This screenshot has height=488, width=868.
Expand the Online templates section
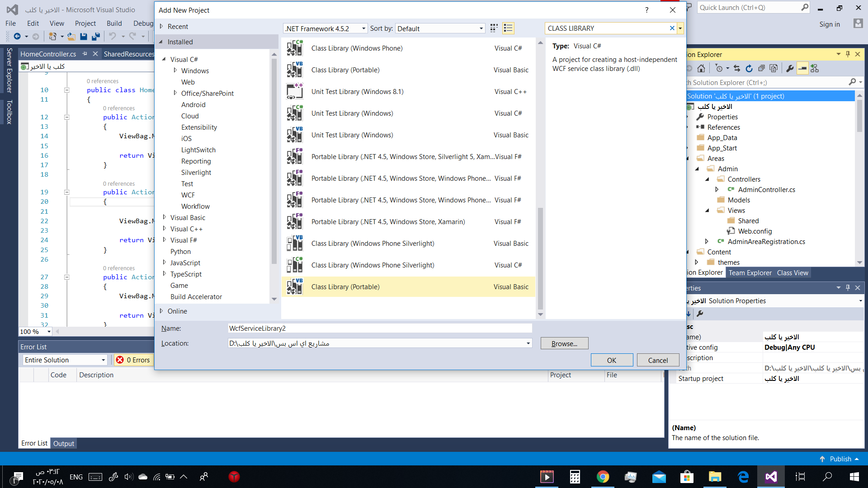pyautogui.click(x=161, y=311)
